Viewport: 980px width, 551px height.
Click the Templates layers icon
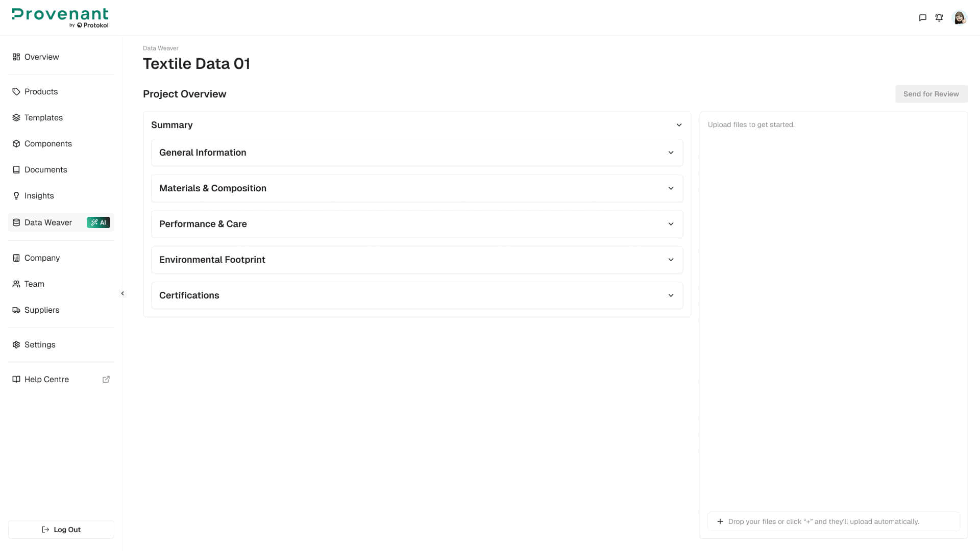16,118
